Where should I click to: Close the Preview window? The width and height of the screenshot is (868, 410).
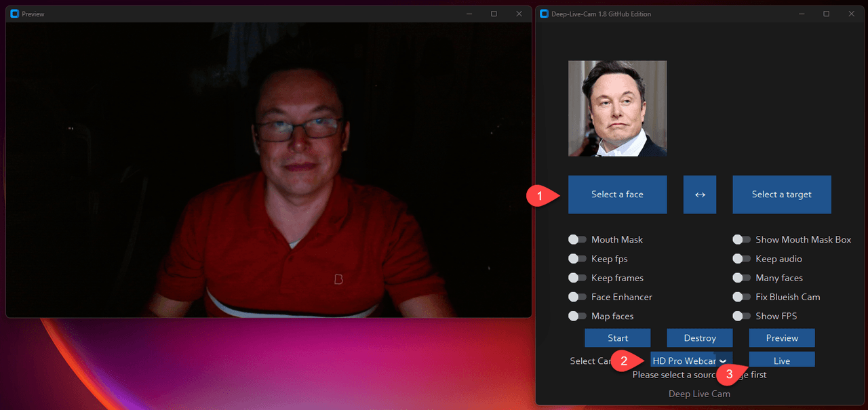click(519, 14)
